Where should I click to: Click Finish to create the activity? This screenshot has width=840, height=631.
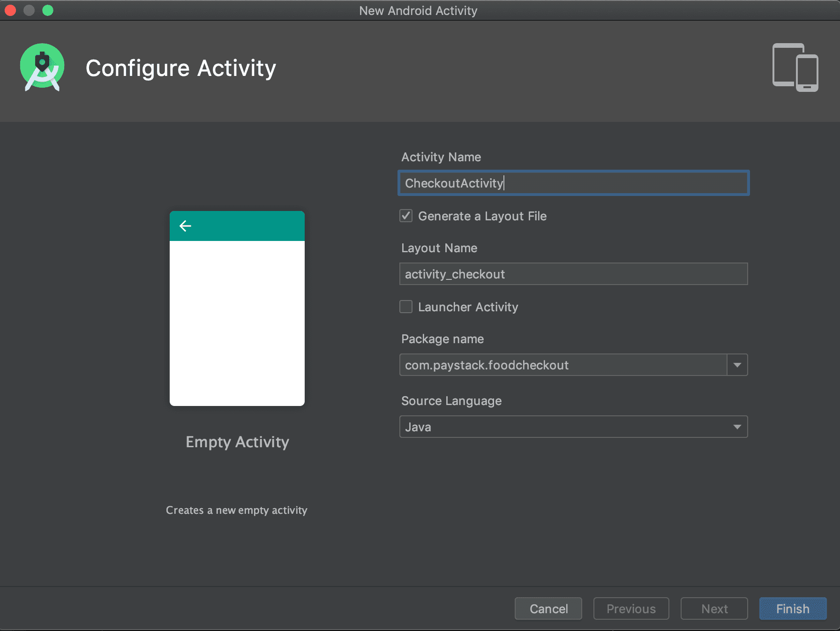(793, 608)
